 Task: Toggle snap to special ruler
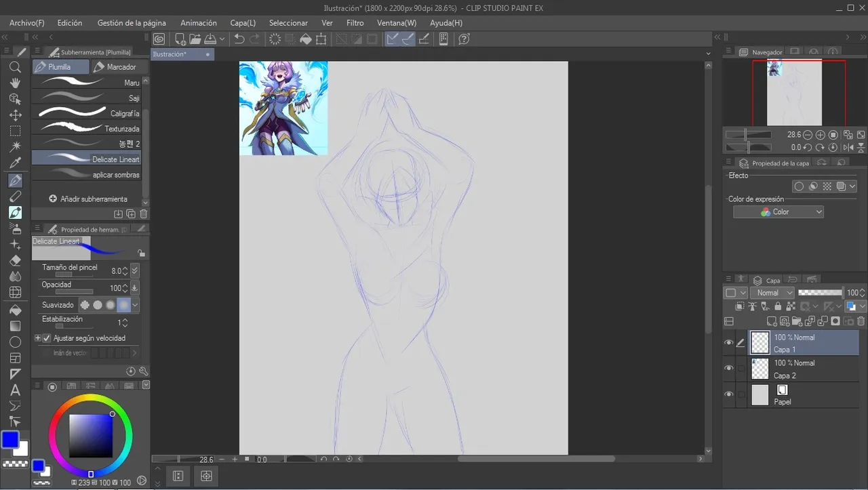pos(408,39)
